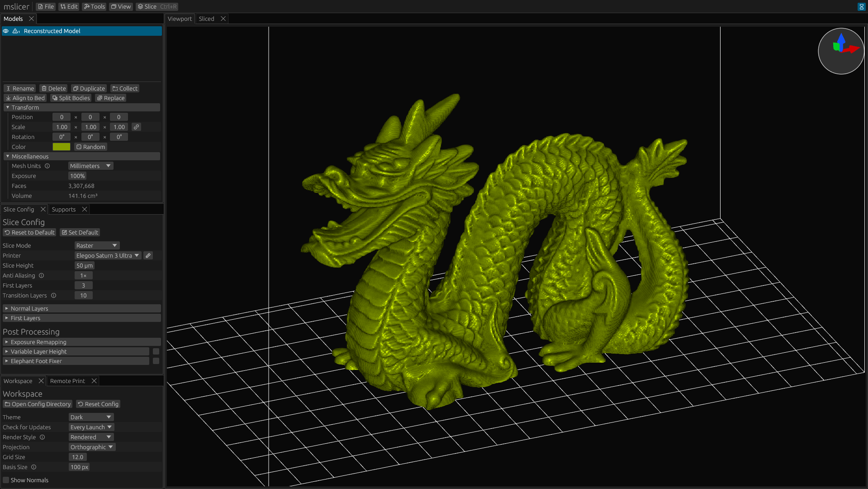Open the Tools menu
Image resolution: width=868 pixels, height=489 pixels.
(94, 7)
